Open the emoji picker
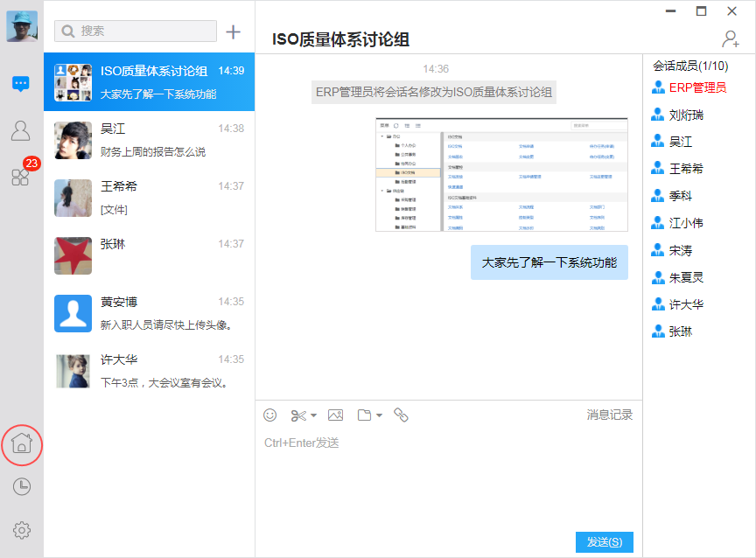The image size is (756, 558). click(x=269, y=415)
